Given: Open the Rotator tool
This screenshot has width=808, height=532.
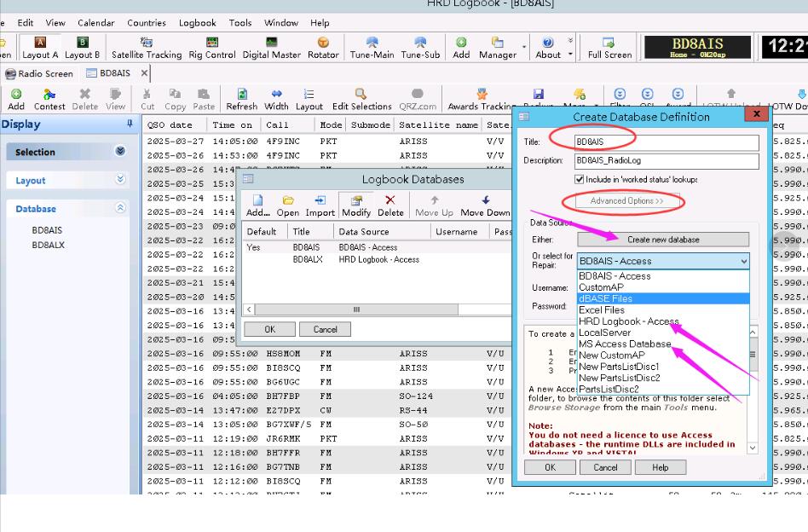Looking at the screenshot, I should coord(323,48).
